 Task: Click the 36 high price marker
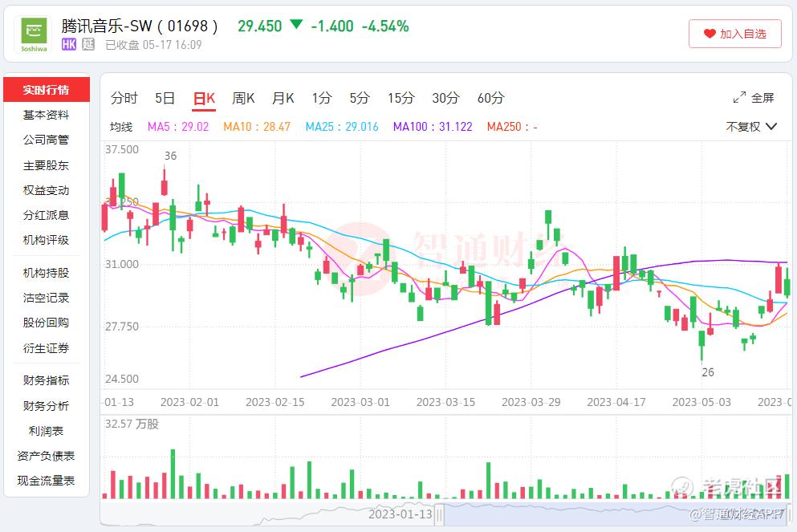click(170, 156)
